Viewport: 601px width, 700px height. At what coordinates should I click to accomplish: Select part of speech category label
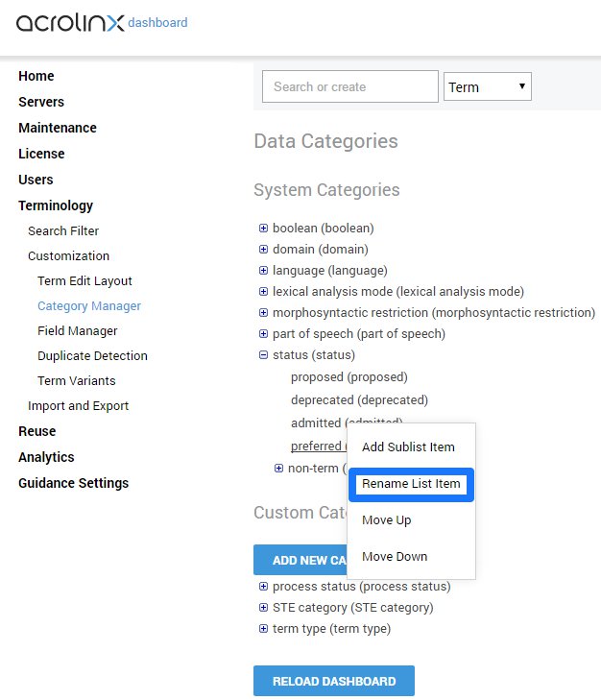pos(359,334)
